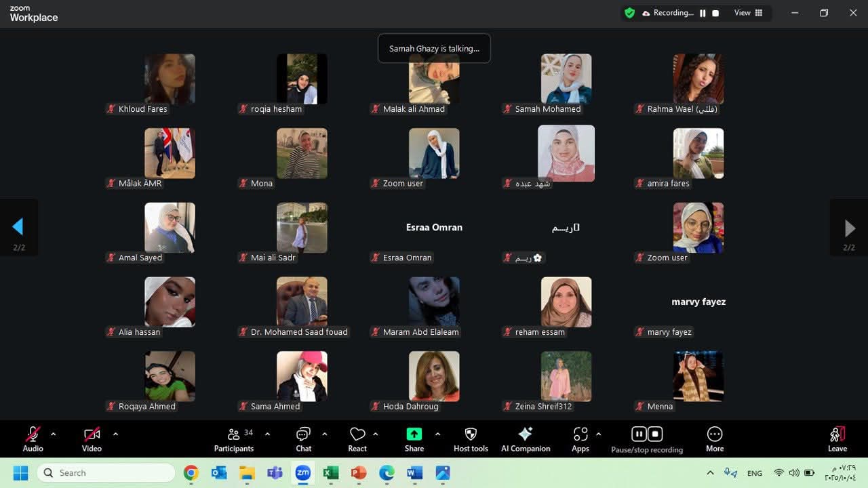Screen dimensions: 868x488
Task: Select Dr. Mohamed Saad fouad's thumbnail
Action: [x=302, y=302]
